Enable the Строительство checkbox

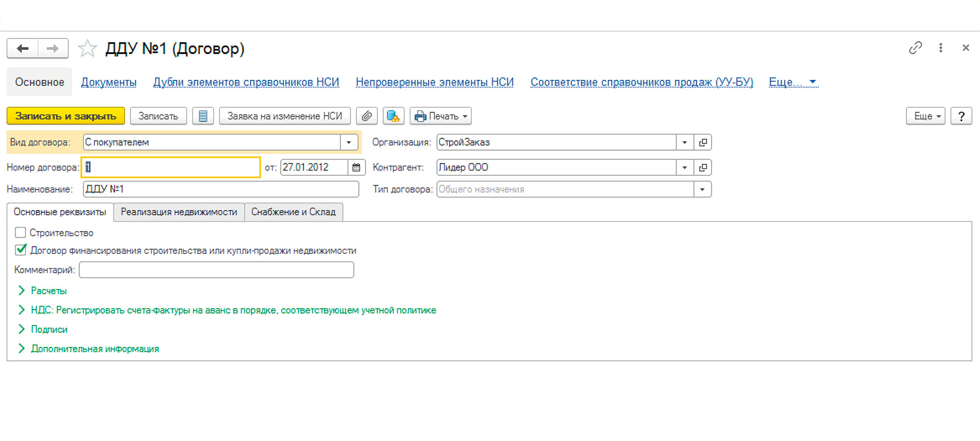[21, 232]
